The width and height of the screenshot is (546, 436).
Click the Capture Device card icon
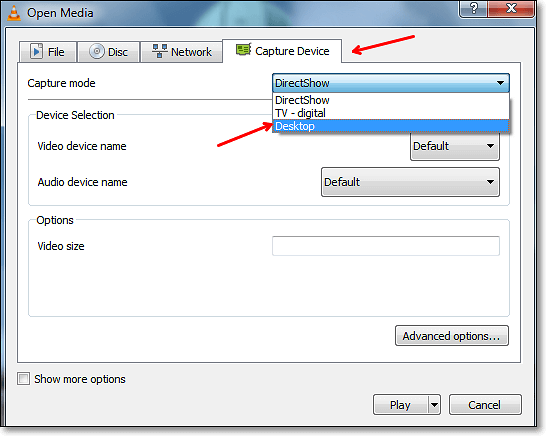(x=243, y=50)
